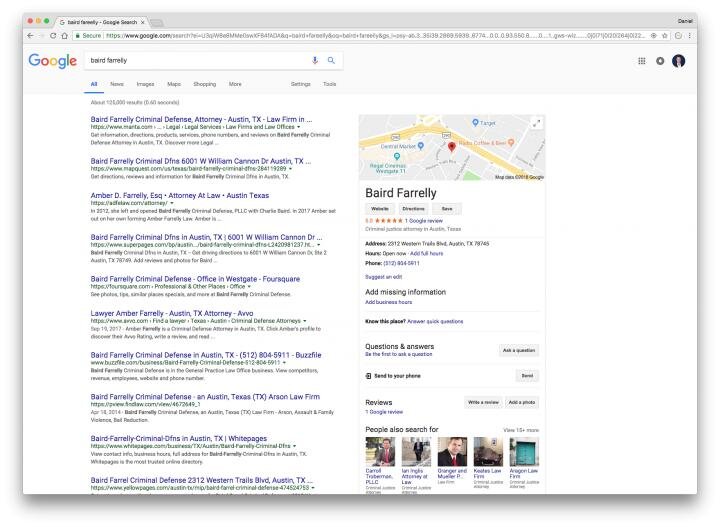The image size is (720, 527).
Task: Switch to the Images search tab
Action: (145, 84)
